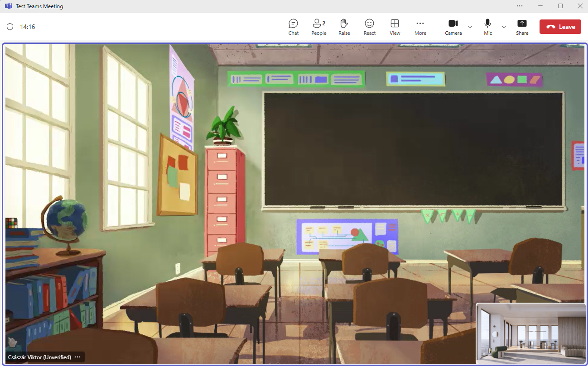Open title bar ellipsis settings menu

[520, 6]
